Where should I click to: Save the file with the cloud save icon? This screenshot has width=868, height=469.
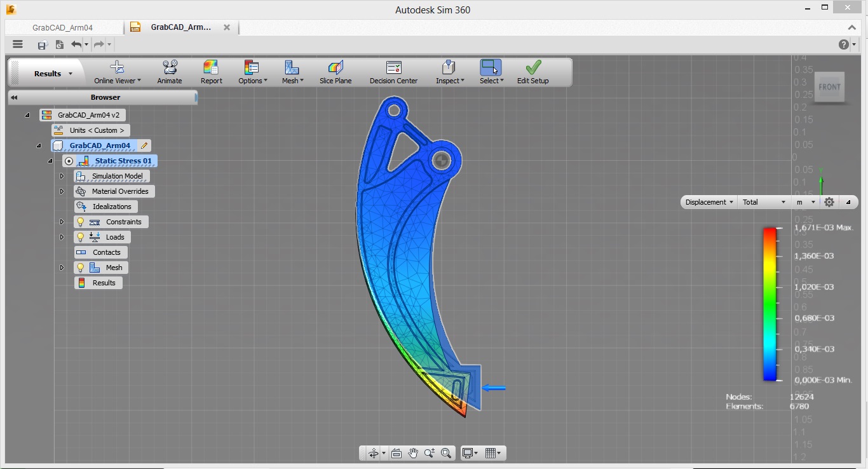42,44
